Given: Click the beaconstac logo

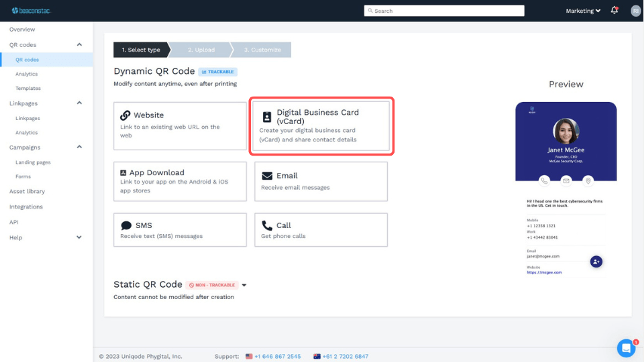Looking at the screenshot, I should (x=31, y=11).
